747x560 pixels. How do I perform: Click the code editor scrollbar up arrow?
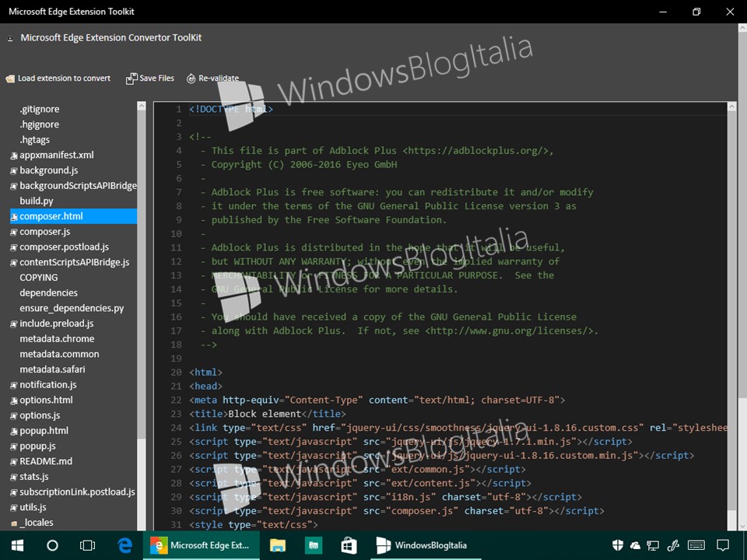click(x=731, y=107)
